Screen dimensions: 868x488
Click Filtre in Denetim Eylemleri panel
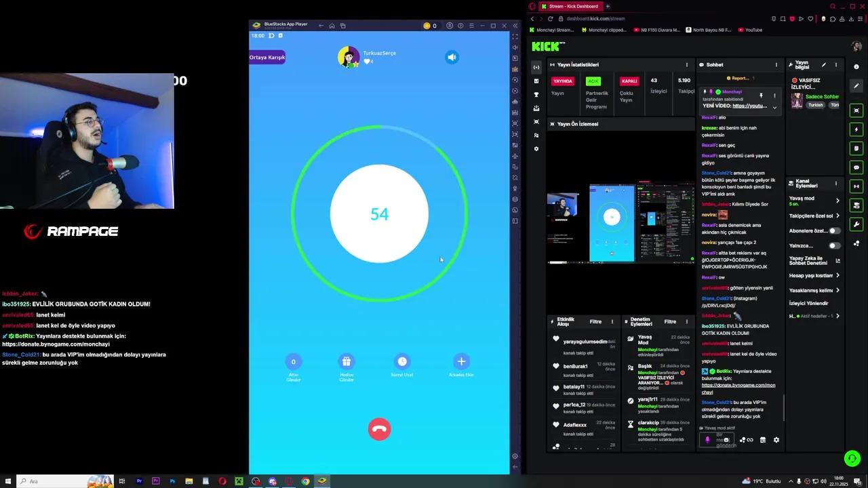pos(670,322)
